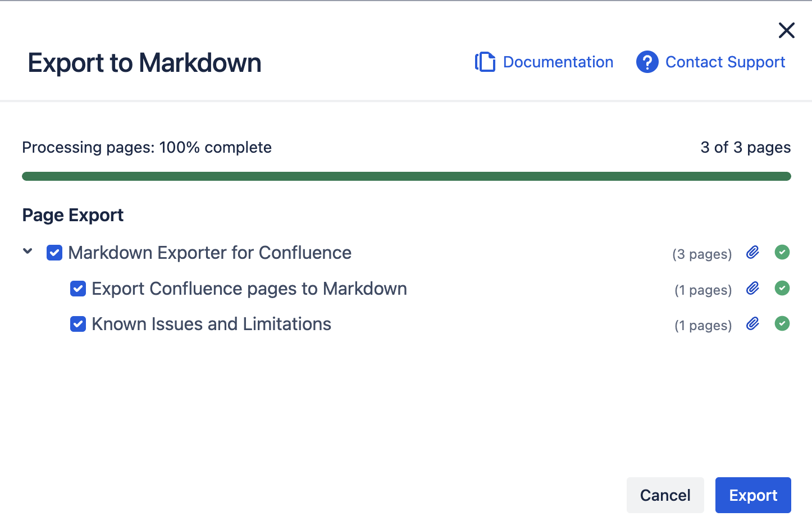Click the success checkmark for Markdown Exporter for Confluence

[x=782, y=252]
